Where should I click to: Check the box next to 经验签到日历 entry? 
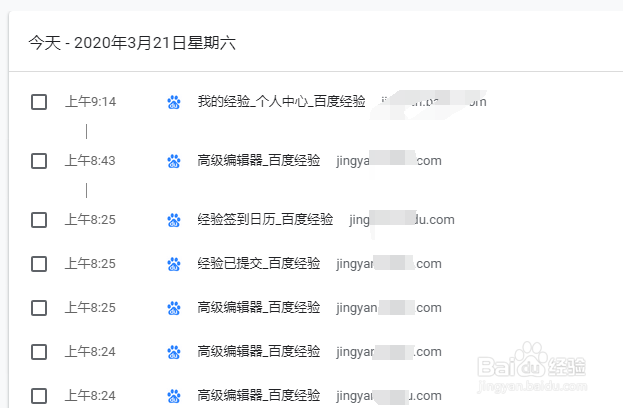tap(39, 220)
